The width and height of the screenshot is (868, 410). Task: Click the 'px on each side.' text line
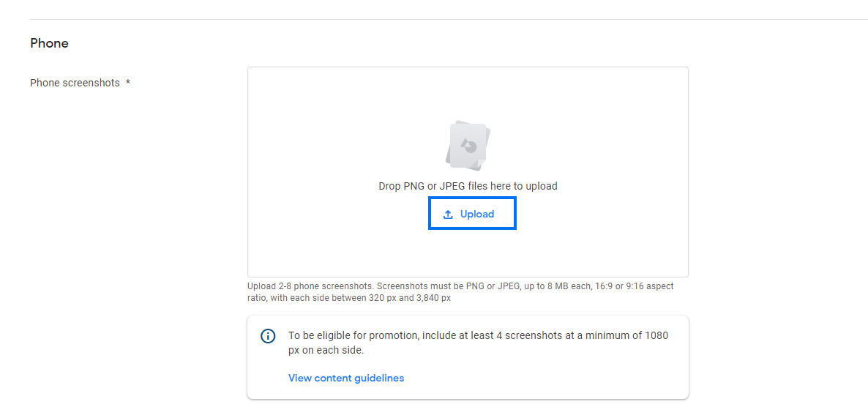(x=326, y=350)
